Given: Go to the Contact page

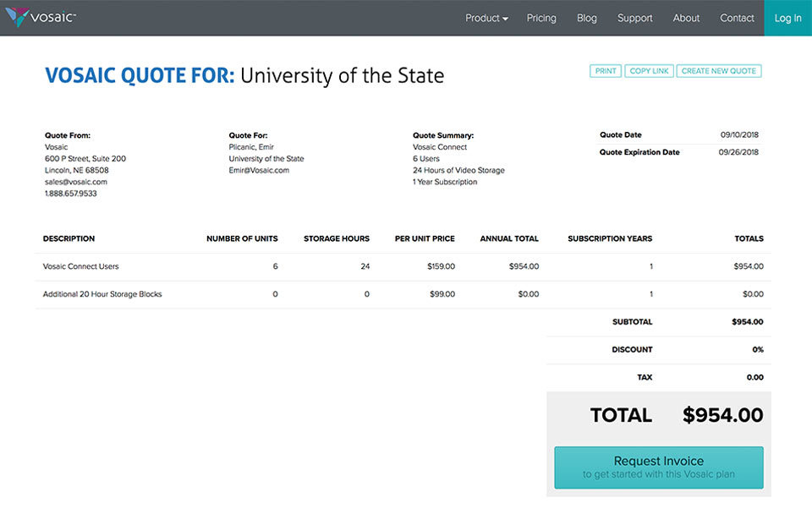Looking at the screenshot, I should tap(737, 18).
